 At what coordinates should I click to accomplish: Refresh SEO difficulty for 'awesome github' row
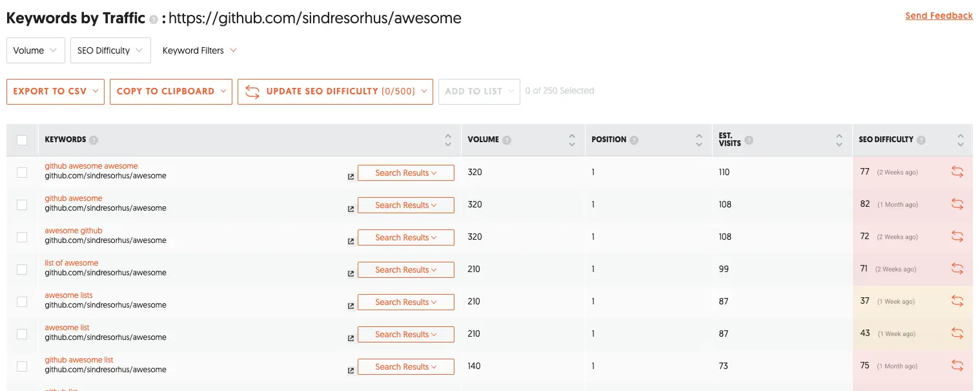click(x=957, y=237)
